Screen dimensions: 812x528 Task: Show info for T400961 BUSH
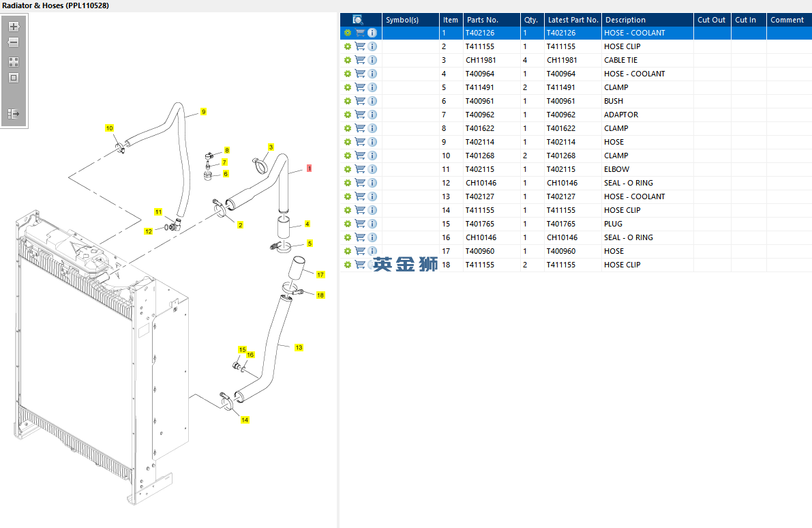coord(372,101)
